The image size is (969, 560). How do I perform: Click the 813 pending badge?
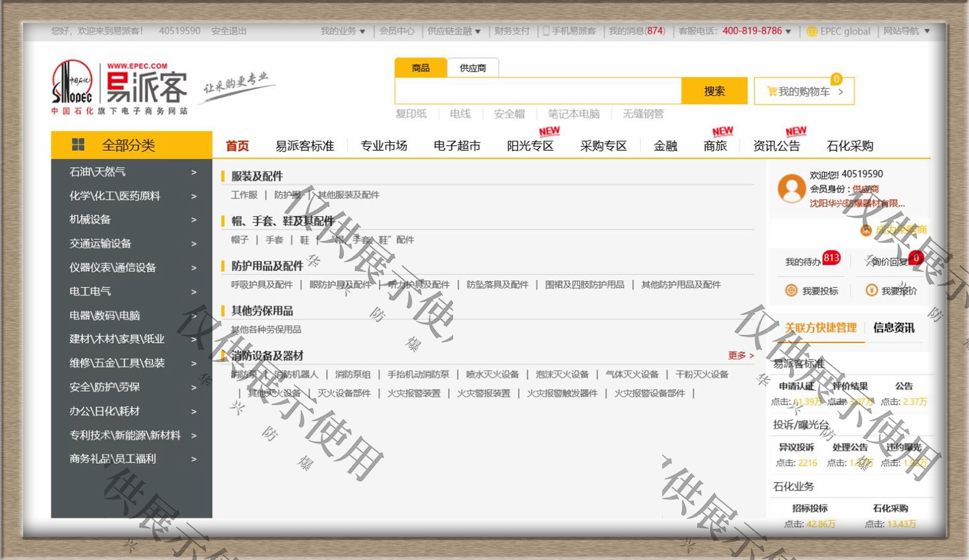coord(831,257)
